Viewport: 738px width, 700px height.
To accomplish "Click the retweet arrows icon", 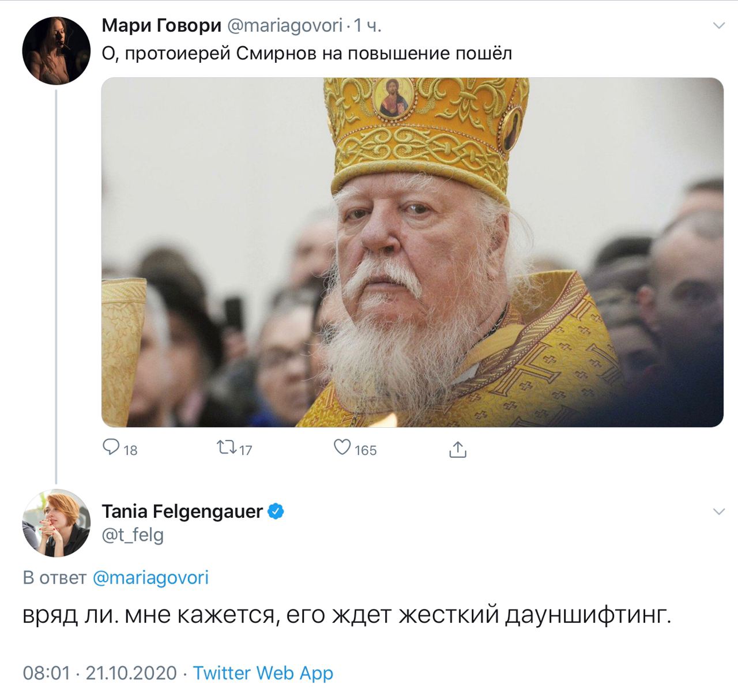I will click(x=225, y=448).
